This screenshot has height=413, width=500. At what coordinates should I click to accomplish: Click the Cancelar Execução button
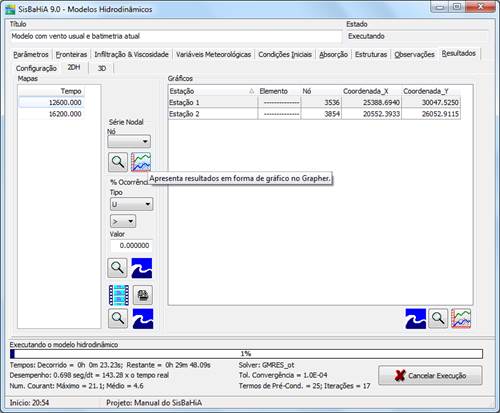click(x=430, y=375)
